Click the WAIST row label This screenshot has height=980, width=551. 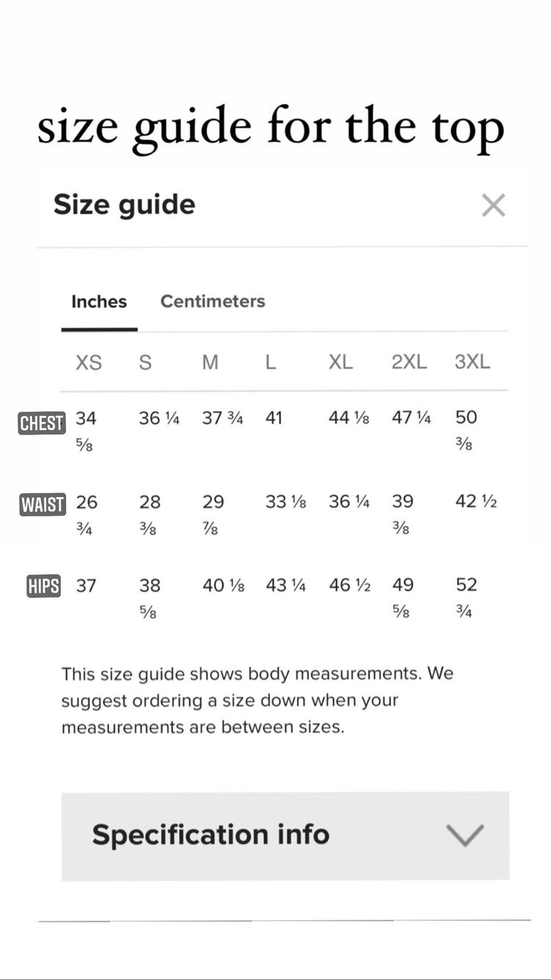[x=43, y=505]
